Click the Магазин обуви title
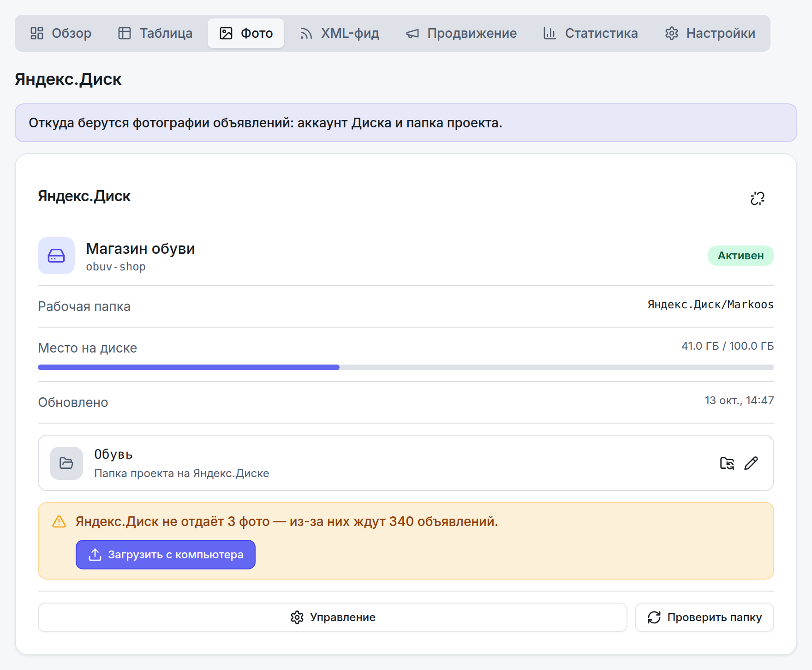The image size is (812, 670). 140,248
